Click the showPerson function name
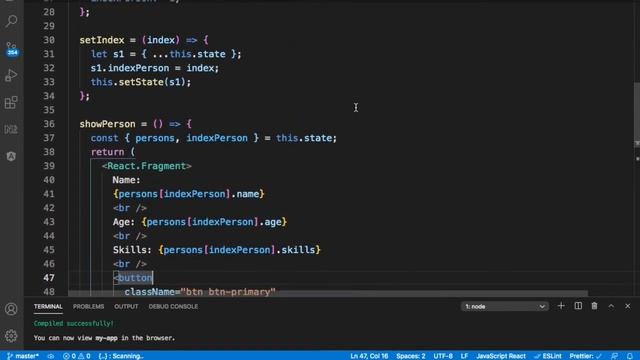This screenshot has height=360, width=640. (107, 124)
